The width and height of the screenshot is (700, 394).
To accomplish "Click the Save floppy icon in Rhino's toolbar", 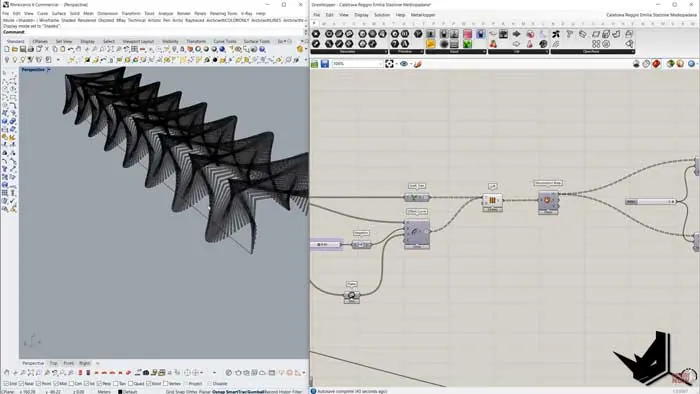I will pos(23,49).
